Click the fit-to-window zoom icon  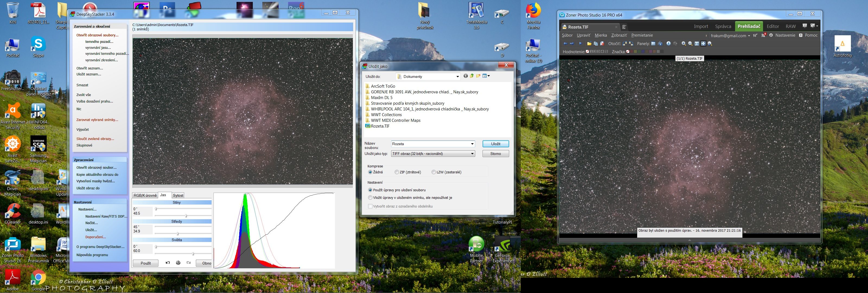pos(703,43)
